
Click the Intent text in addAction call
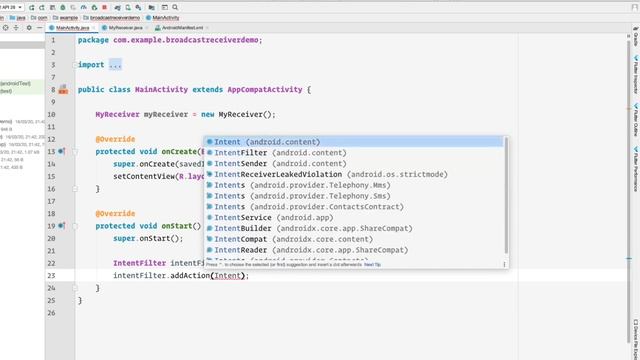[x=227, y=276]
